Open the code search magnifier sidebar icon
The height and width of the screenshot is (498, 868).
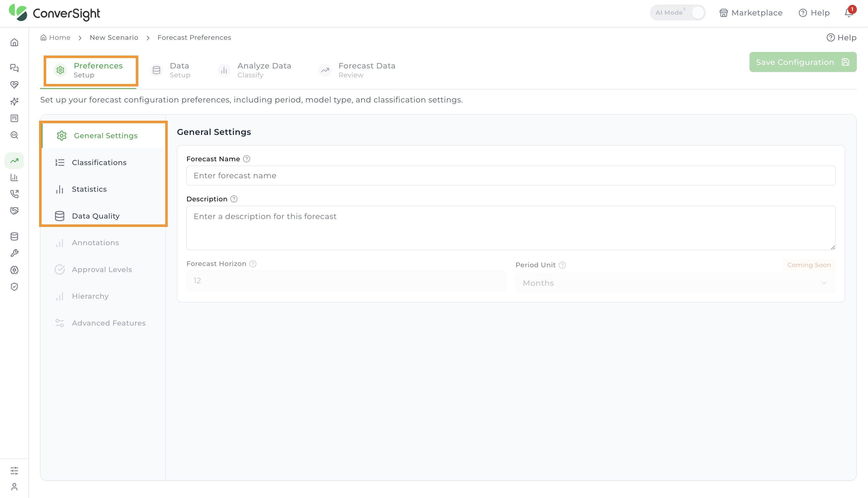coord(14,135)
